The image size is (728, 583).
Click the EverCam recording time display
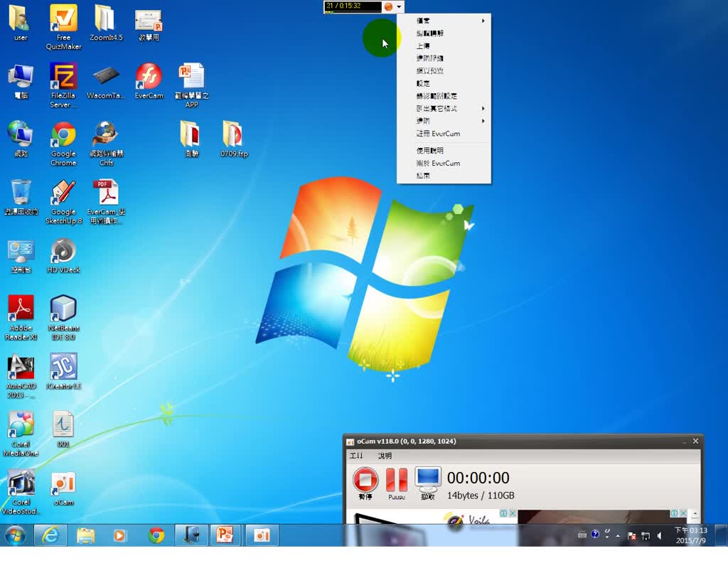click(353, 6)
